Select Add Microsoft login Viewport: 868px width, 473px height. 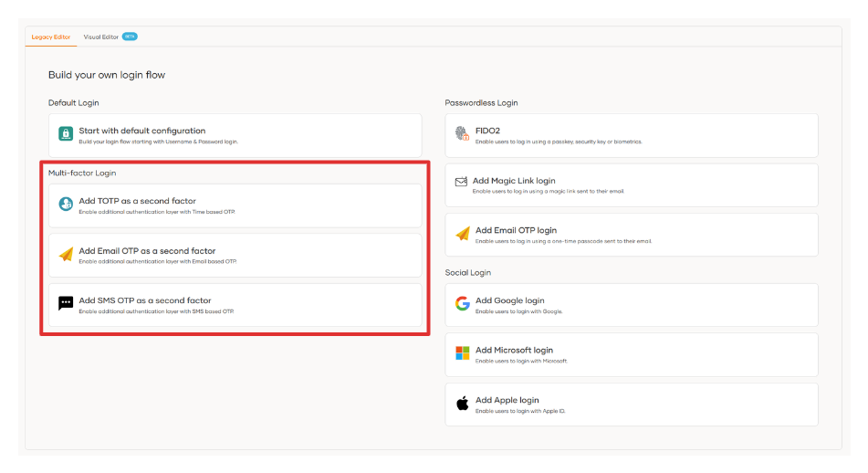tap(632, 355)
